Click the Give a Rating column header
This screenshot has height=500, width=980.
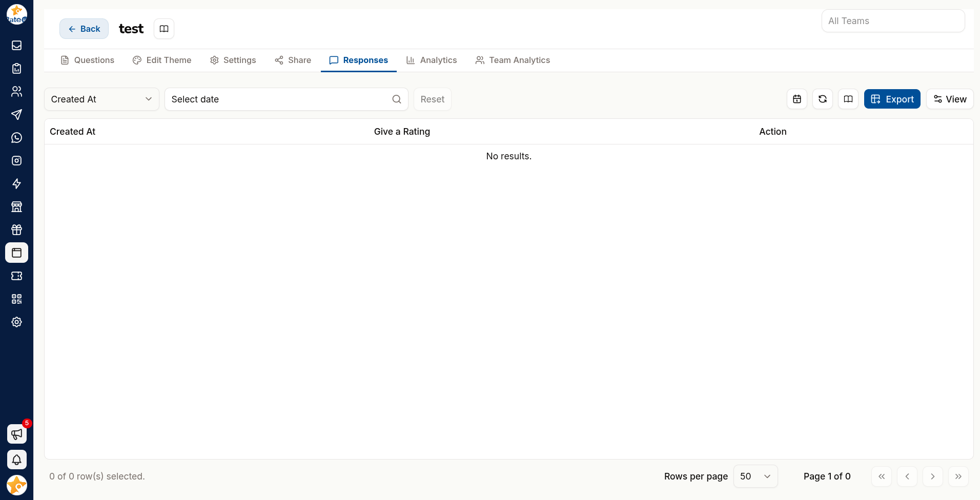[402, 132]
